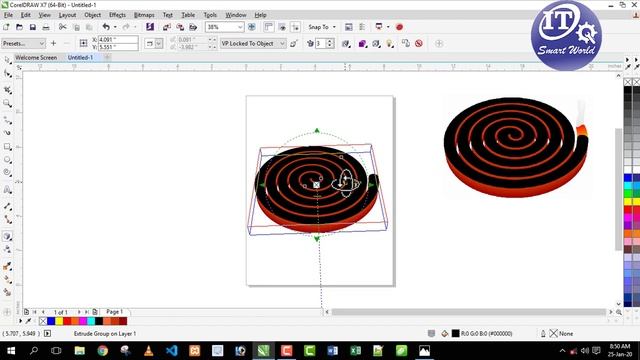Click the Extrusion lighting bulb icon
The width and height of the screenshot is (640, 360).
390,43
